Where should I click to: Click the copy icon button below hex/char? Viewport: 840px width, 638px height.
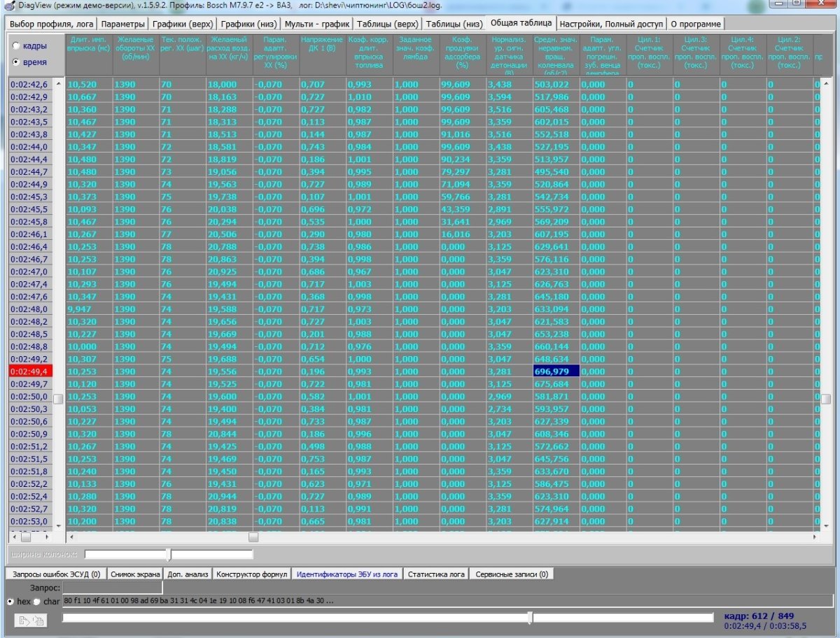pyautogui.click(x=31, y=620)
